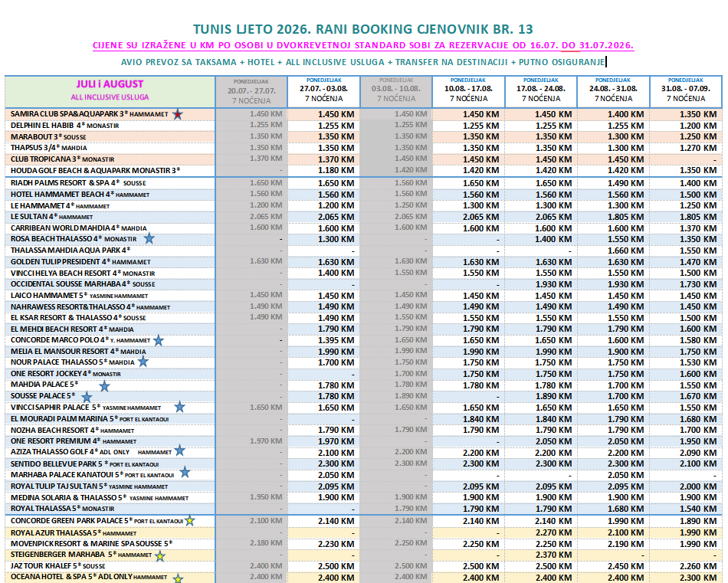Select the 27.07. - 03.08. column header
This screenshot has height=583, width=728.
point(324,92)
